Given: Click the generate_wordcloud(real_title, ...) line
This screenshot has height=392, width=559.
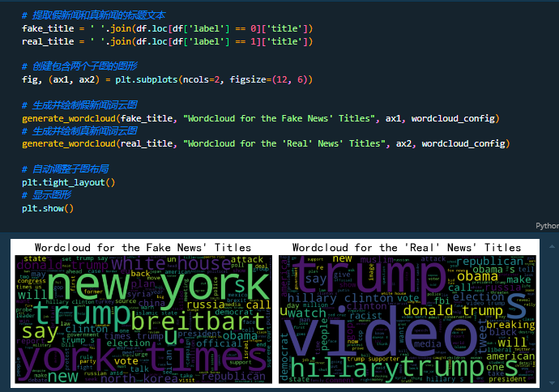Looking at the screenshot, I should tap(266, 143).
